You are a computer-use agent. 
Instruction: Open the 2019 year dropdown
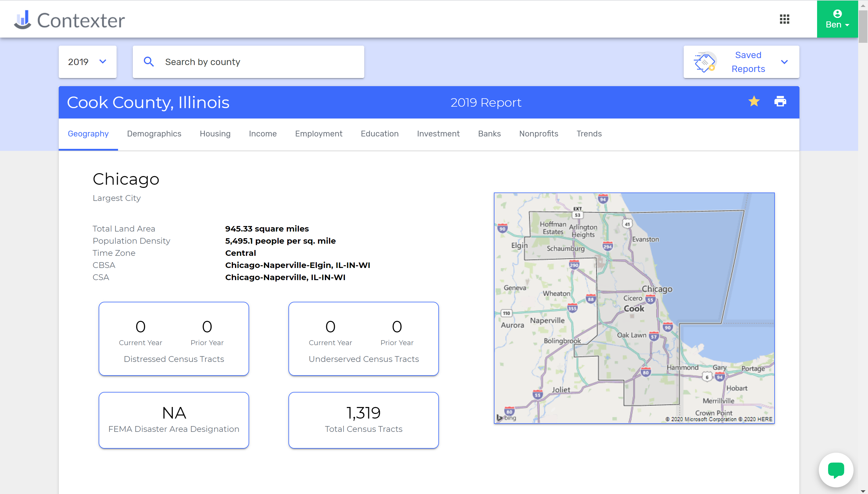point(87,62)
